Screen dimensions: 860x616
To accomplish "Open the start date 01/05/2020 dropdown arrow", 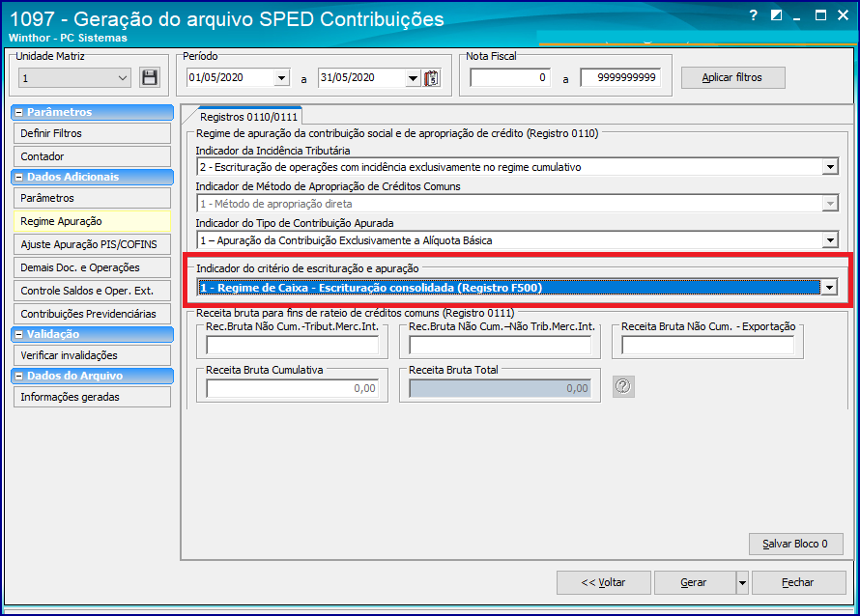I will click(x=282, y=78).
